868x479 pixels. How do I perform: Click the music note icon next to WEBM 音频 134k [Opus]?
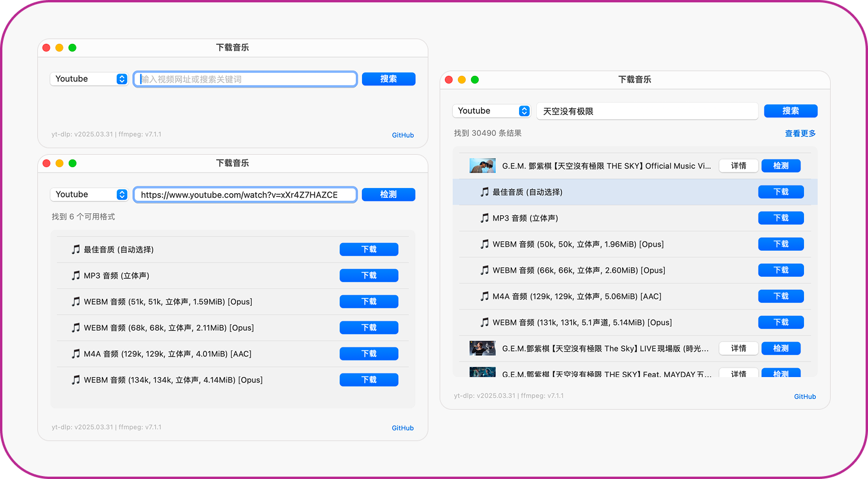pyautogui.click(x=76, y=379)
